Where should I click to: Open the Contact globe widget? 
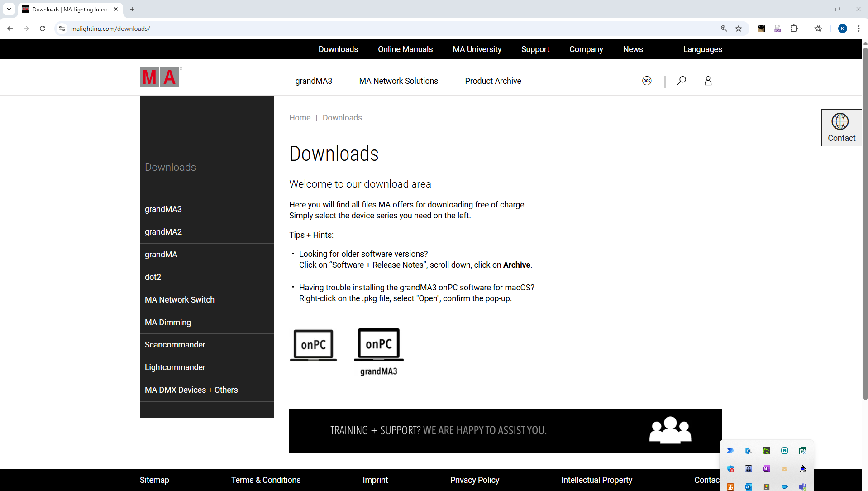point(841,127)
